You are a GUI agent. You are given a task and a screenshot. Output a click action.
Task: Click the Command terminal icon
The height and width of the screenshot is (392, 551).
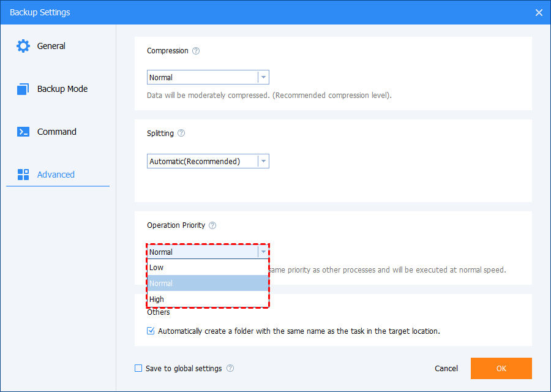point(23,132)
